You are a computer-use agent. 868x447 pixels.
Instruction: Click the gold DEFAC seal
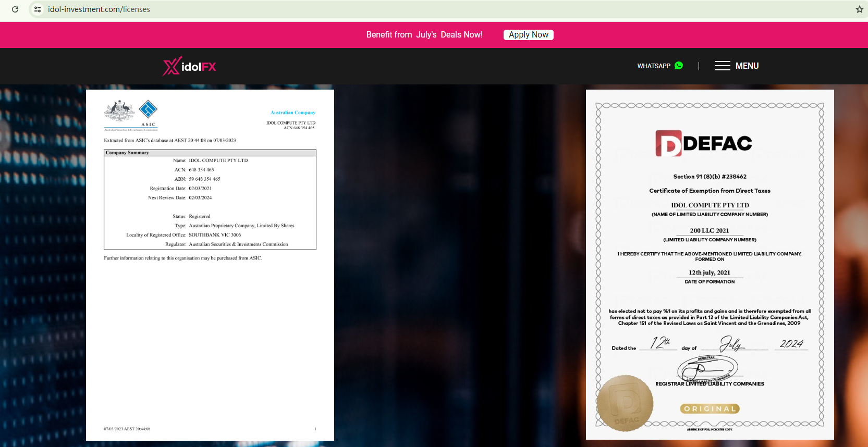625,403
